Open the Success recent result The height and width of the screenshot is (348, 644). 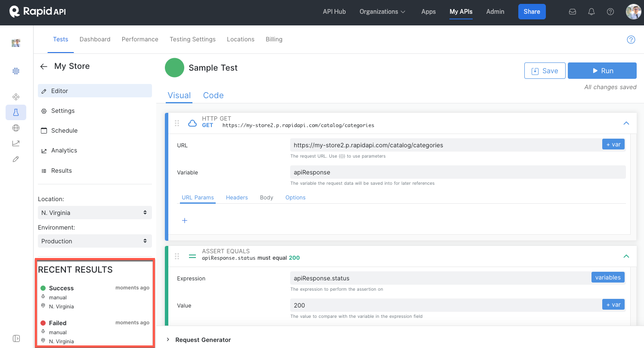coord(95,297)
